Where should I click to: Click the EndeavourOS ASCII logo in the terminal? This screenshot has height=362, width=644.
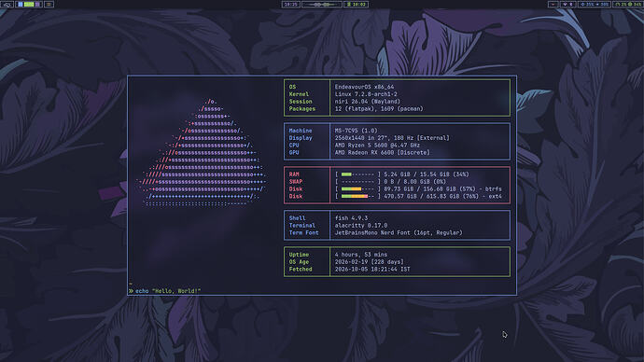[x=202, y=152]
